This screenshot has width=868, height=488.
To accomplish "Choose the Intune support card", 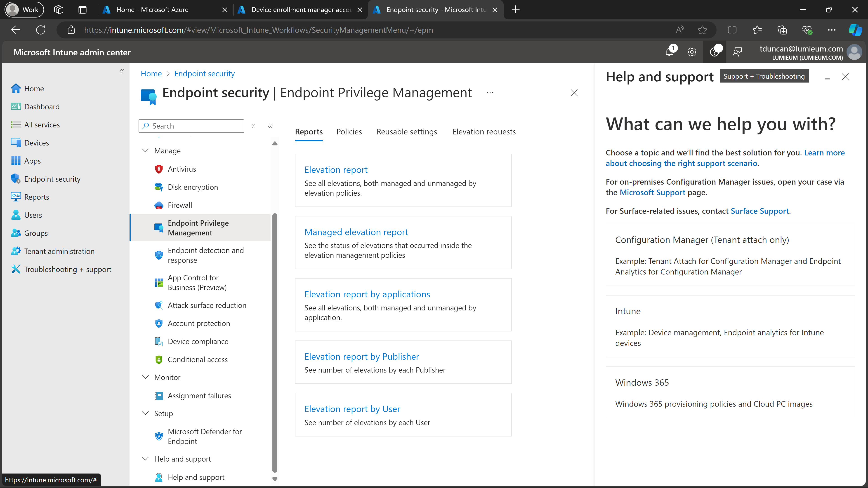I will 730,326.
